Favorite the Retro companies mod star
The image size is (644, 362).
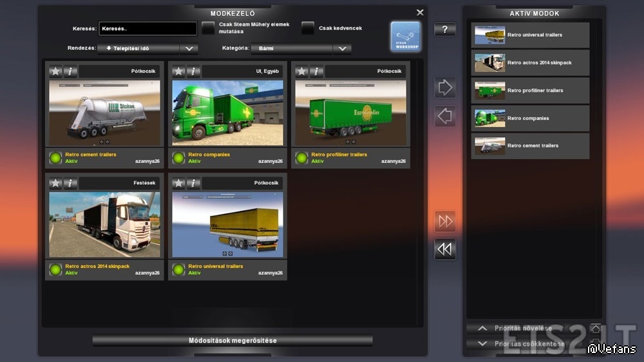[x=178, y=71]
